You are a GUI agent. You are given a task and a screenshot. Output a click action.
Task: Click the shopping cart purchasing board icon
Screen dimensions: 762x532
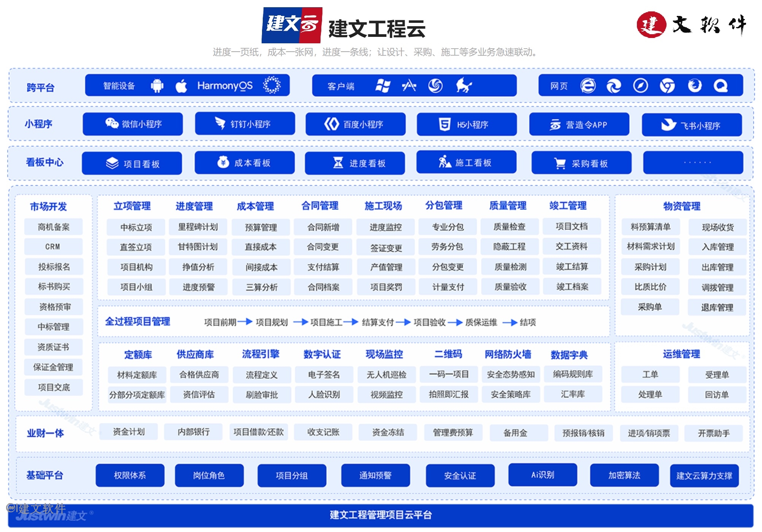[x=560, y=163]
